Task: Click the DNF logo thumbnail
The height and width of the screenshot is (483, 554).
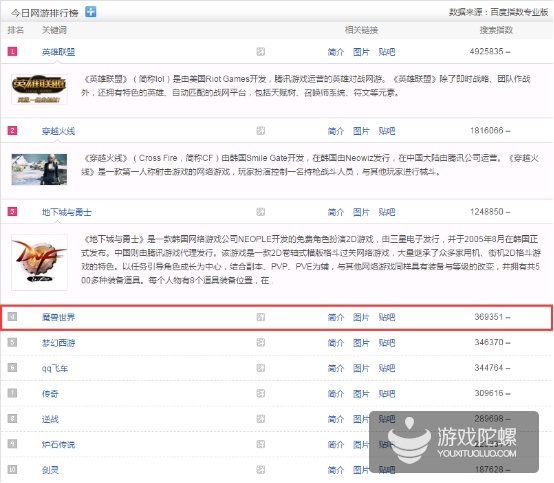Action: tap(39, 263)
